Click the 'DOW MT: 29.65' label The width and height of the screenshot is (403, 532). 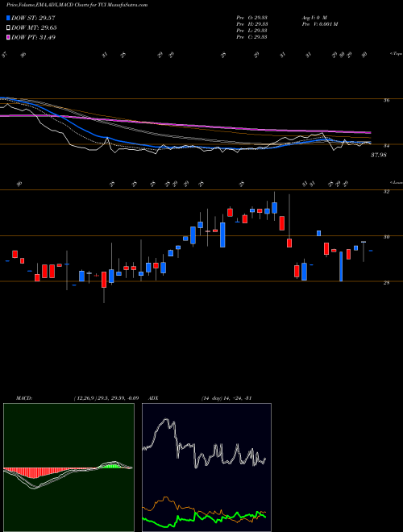[x=34, y=28]
